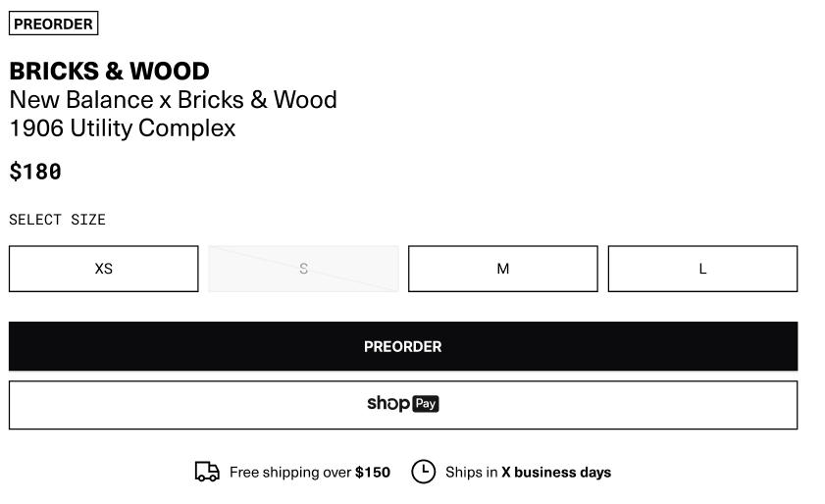This screenshot has width=825, height=504.
Task: Click the delivery truck icon
Action: (x=207, y=472)
